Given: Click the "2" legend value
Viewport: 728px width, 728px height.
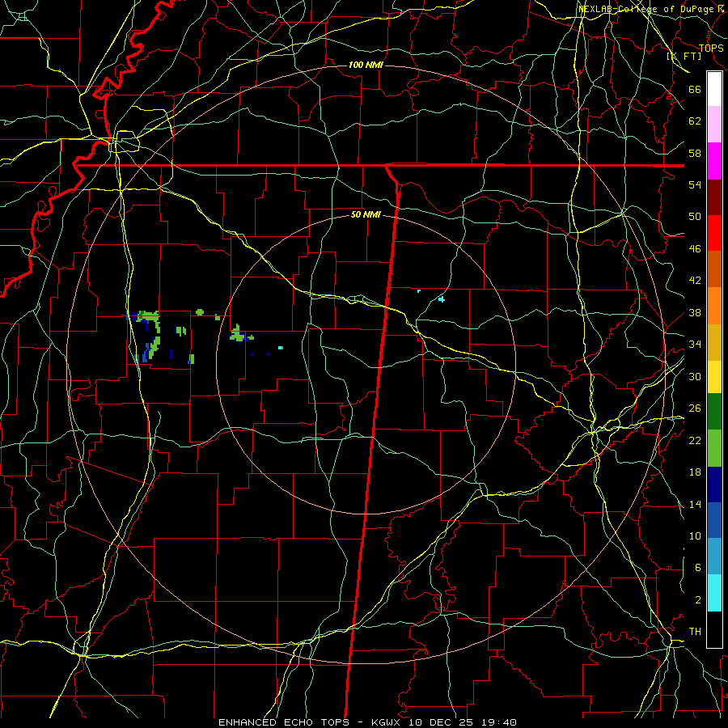Looking at the screenshot, I should click(698, 600).
